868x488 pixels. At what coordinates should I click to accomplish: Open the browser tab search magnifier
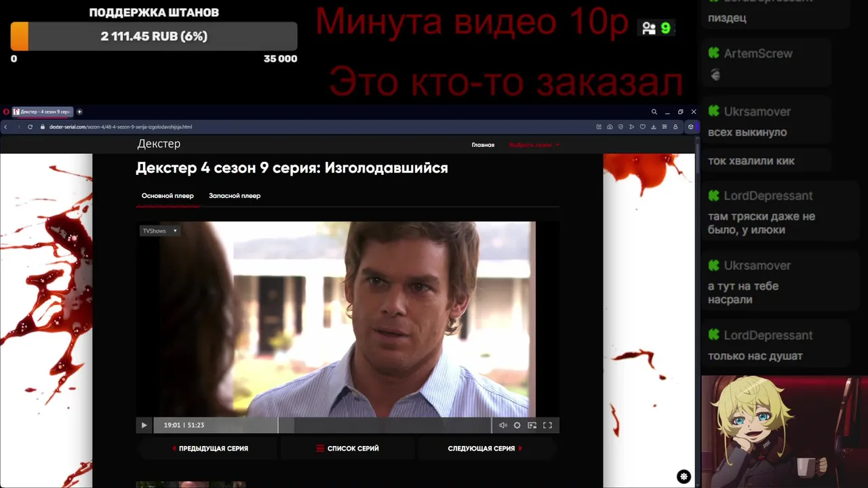coord(654,112)
